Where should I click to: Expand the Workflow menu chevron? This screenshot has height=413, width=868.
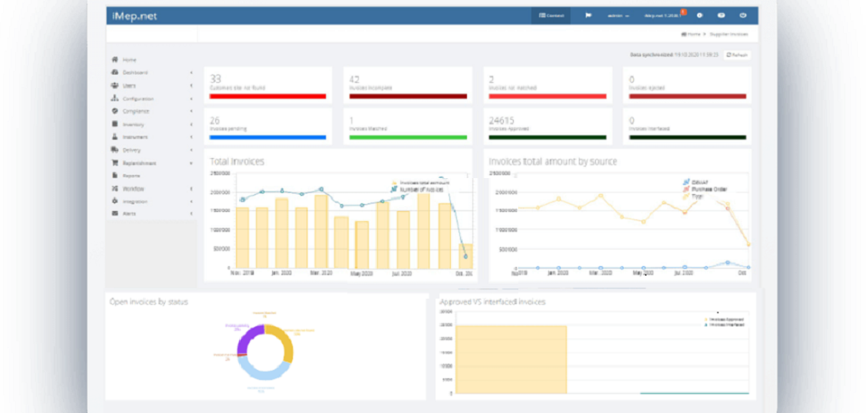coord(191,189)
